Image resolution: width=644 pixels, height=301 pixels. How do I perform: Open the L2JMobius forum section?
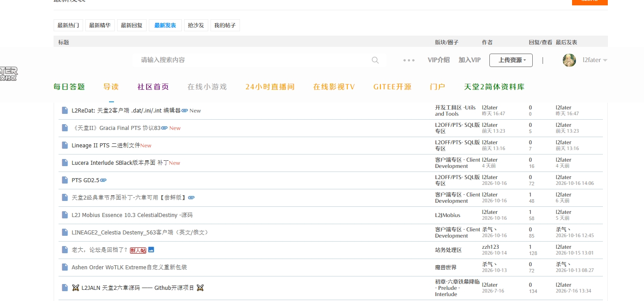[447, 215]
